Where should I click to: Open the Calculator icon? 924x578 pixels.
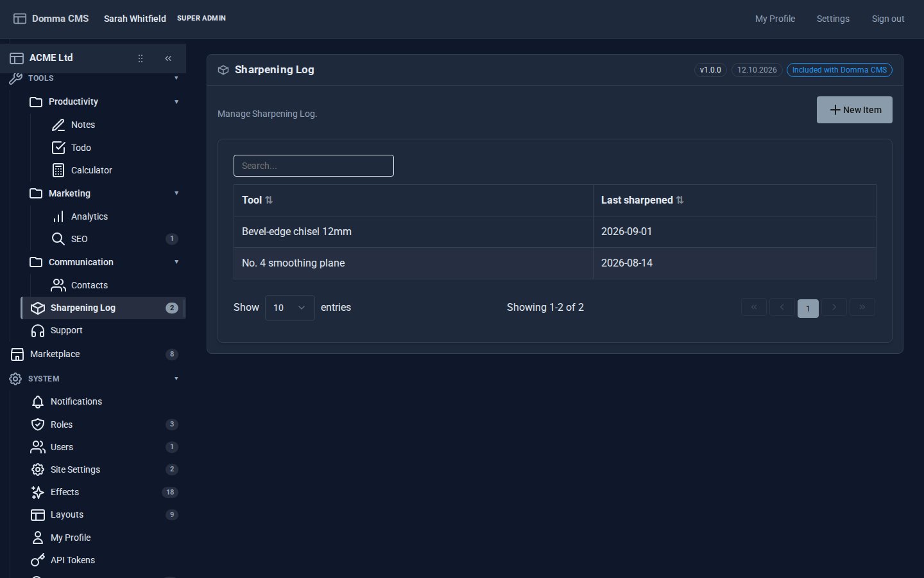[58, 170]
